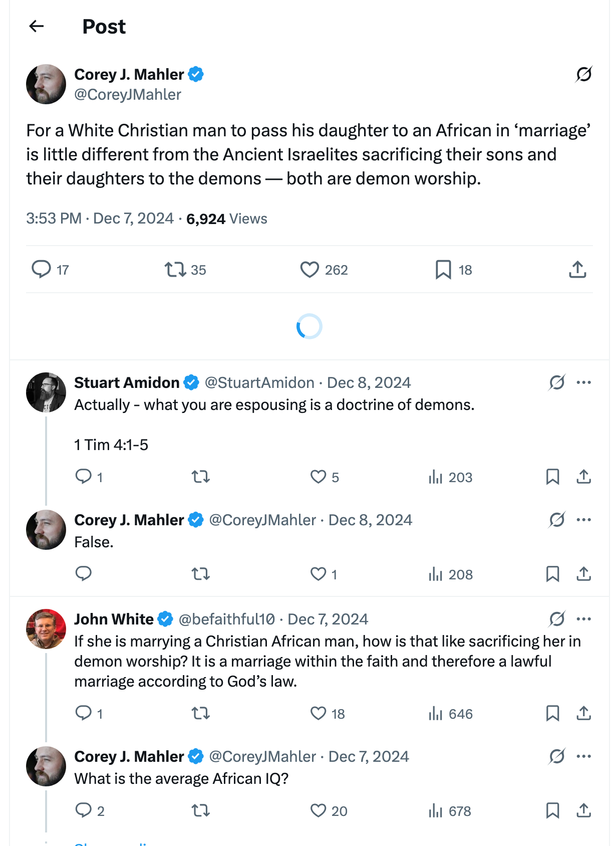Go back using the arrow icon
This screenshot has height=846, width=616.
pyautogui.click(x=37, y=26)
